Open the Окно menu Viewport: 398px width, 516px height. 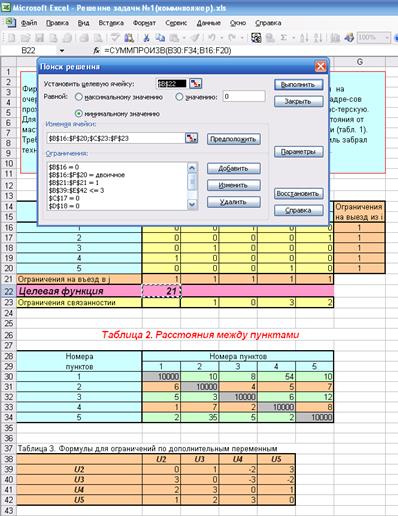(x=238, y=23)
